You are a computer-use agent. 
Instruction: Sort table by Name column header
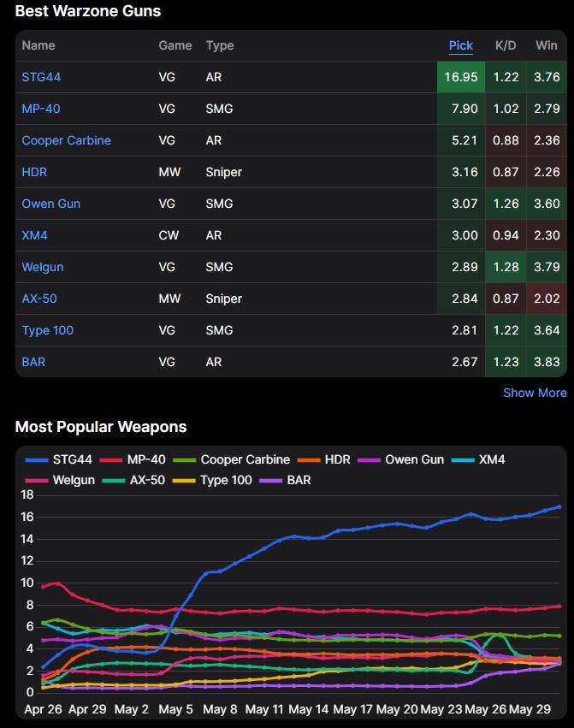click(38, 45)
